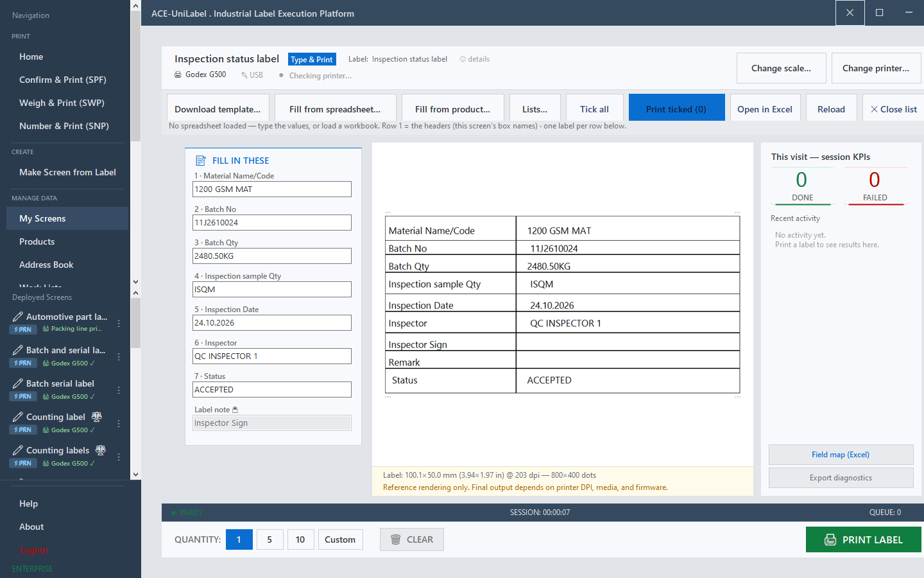Screen dimensions: 924x578
Task: Click the 1 PRN badge under Batch serial label
Action: [23, 396]
